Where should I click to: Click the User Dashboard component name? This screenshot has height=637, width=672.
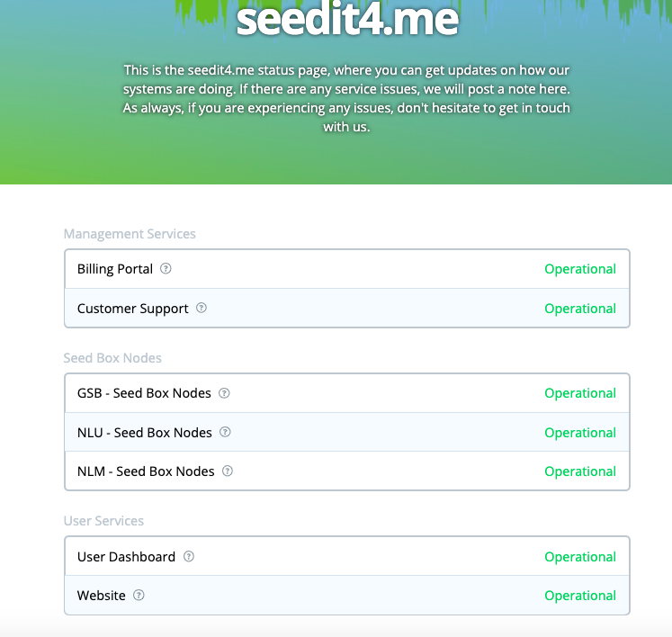click(x=127, y=556)
